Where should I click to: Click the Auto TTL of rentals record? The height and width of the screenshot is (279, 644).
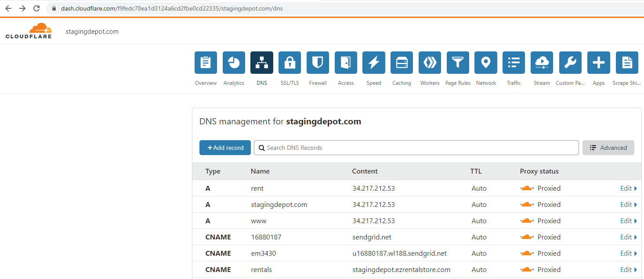pyautogui.click(x=479, y=270)
